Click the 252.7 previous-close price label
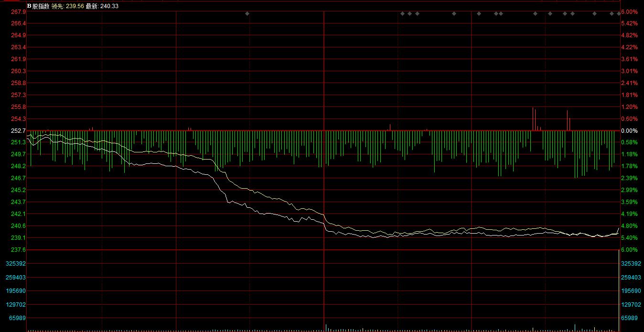The height and width of the screenshot is (332, 644). 18,131
